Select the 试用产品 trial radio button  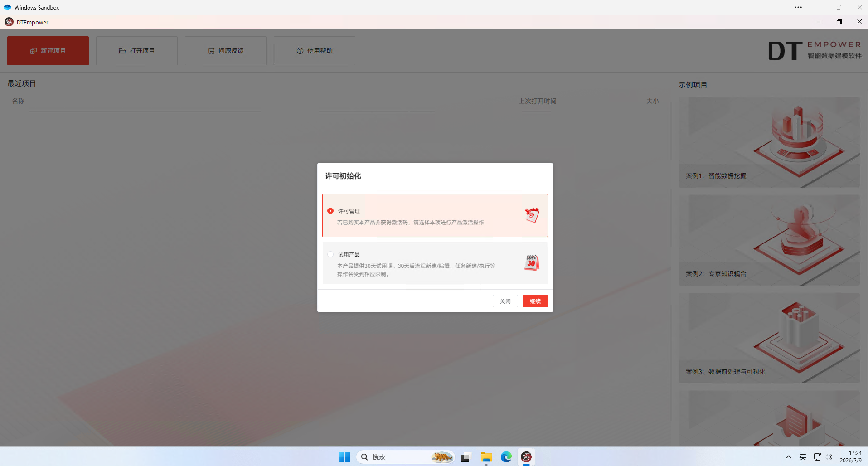330,254
